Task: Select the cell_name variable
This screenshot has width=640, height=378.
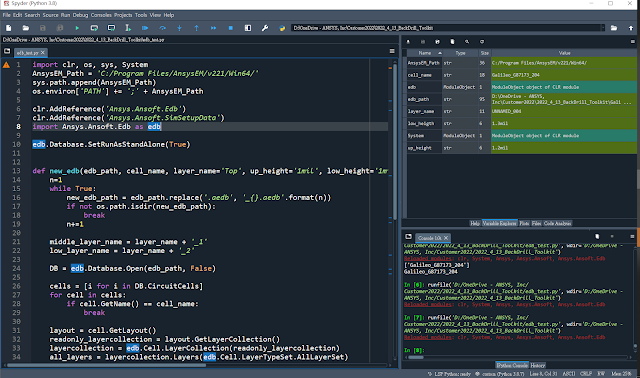Action: pyautogui.click(x=522, y=75)
